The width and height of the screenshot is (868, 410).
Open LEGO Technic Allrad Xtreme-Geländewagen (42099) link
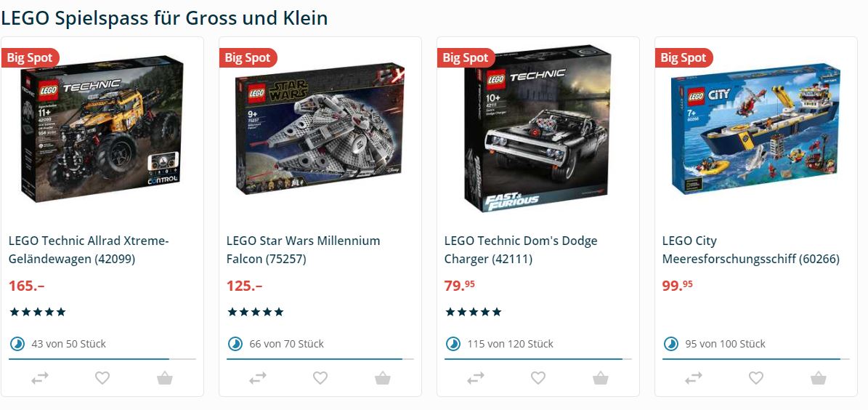89,250
